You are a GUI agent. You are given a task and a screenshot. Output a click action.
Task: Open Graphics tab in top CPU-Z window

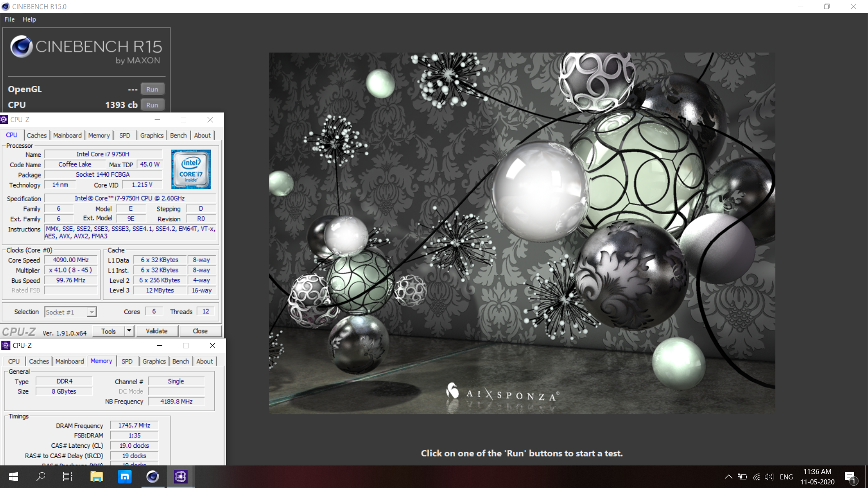(x=152, y=135)
